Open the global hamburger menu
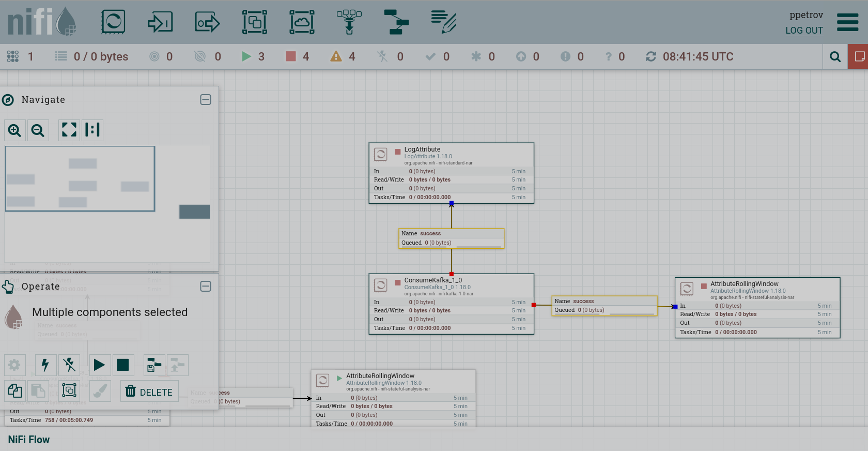Viewport: 868px width, 451px height. [x=848, y=22]
